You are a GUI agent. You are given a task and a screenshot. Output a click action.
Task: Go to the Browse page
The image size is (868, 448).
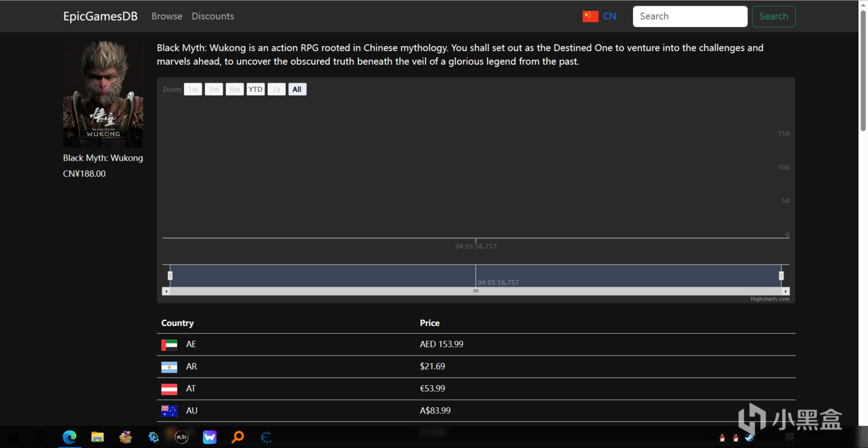coord(167,16)
